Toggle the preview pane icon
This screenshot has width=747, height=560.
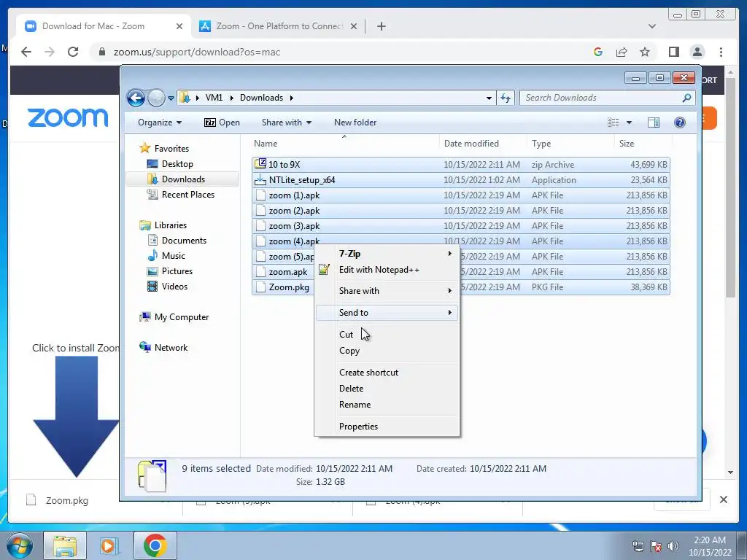(x=654, y=122)
